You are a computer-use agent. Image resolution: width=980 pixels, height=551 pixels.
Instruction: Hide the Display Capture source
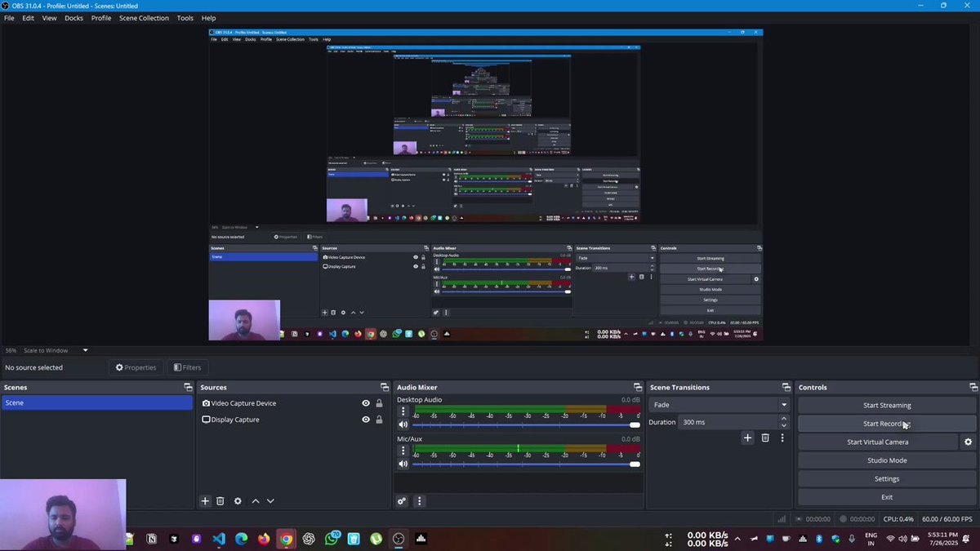tap(366, 420)
